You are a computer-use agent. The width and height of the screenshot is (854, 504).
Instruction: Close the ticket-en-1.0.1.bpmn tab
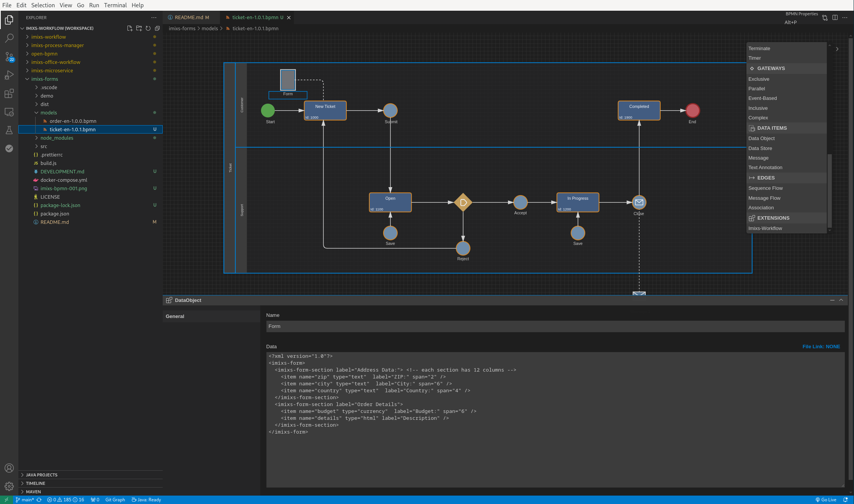(289, 18)
